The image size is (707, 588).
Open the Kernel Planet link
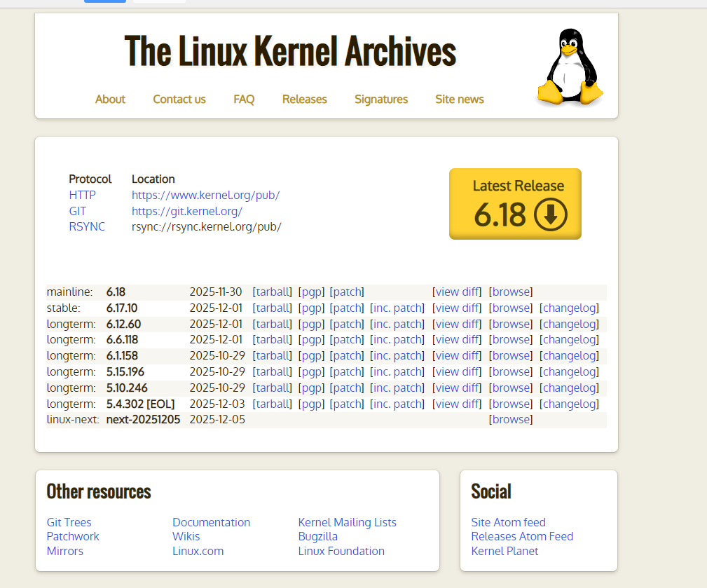tap(504, 551)
